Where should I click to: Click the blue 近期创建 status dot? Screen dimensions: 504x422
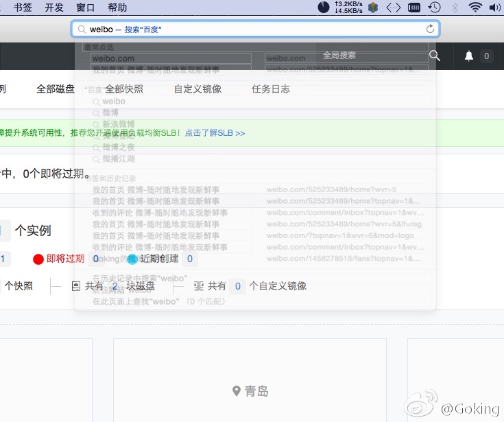pos(132,259)
